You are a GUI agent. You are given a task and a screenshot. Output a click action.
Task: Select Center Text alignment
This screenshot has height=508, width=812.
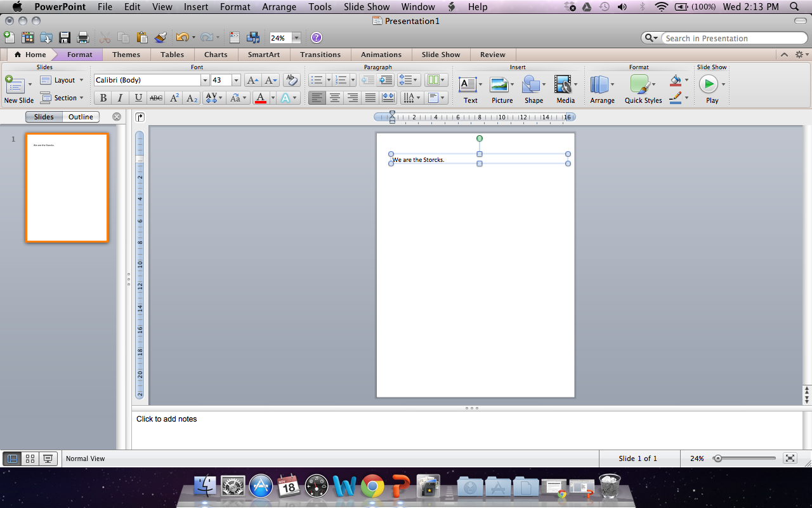point(335,98)
